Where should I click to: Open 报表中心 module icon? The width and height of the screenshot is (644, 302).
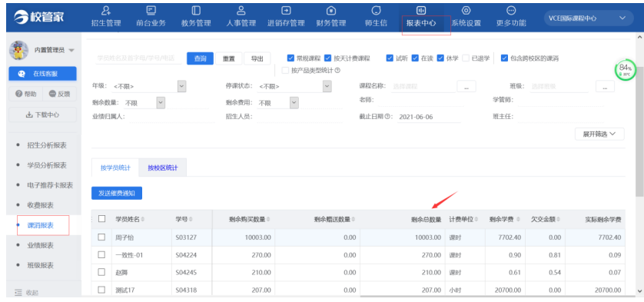tap(421, 10)
